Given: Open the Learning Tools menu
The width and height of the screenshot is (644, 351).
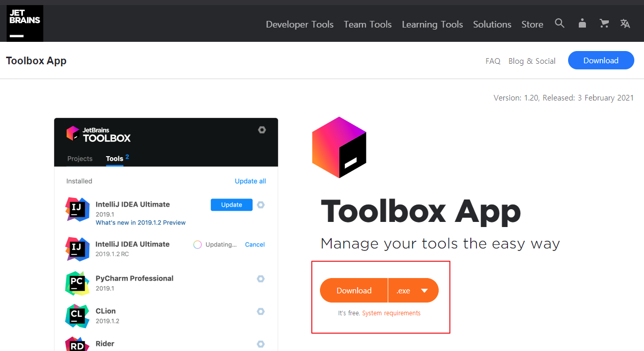Looking at the screenshot, I should (432, 24).
